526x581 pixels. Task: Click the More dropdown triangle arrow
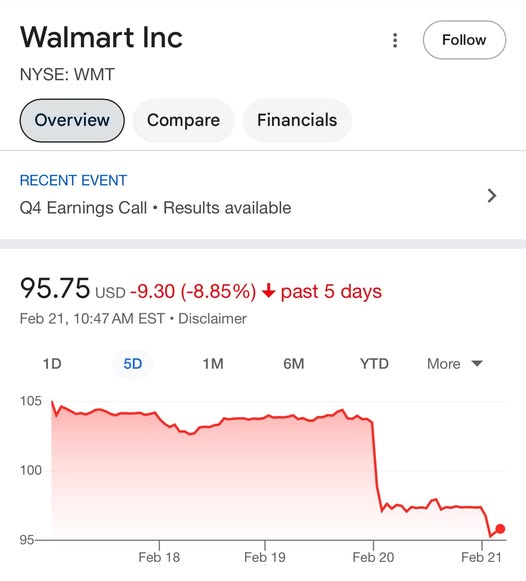(477, 363)
